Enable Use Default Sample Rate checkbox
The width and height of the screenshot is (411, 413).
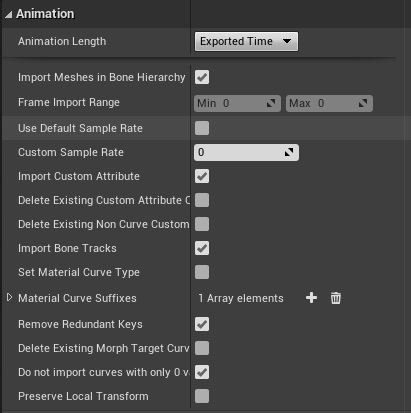tap(202, 128)
